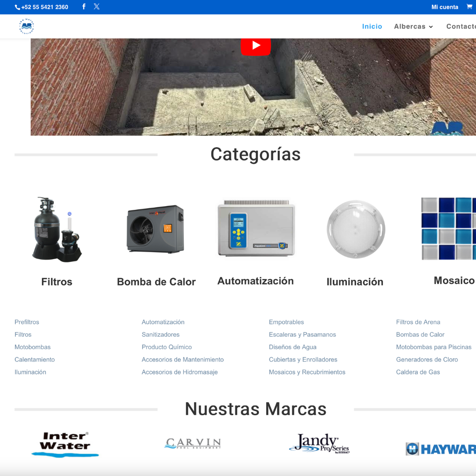Open the shopping cart icon
Image resolution: width=476 pixels, height=476 pixels.
click(x=469, y=7)
